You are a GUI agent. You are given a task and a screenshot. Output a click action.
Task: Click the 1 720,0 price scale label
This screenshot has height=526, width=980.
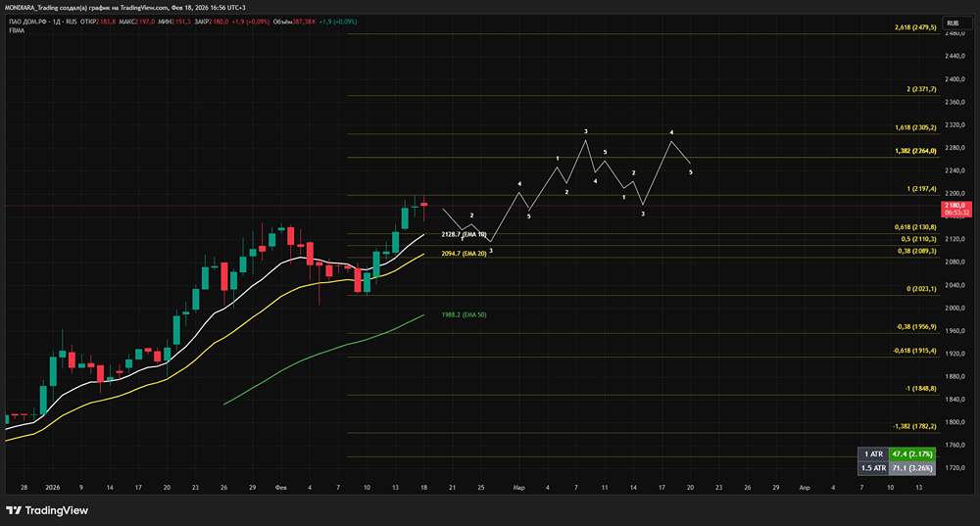[955, 468]
